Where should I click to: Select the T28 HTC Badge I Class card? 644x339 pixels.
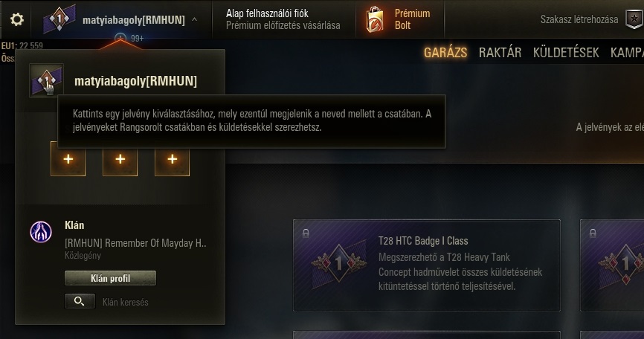[x=427, y=265]
